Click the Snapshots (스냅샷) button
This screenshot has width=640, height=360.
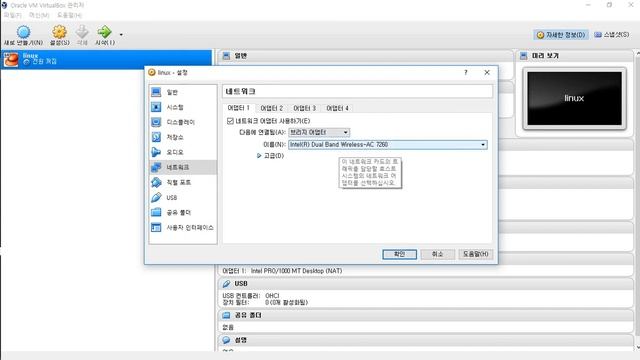tap(611, 35)
